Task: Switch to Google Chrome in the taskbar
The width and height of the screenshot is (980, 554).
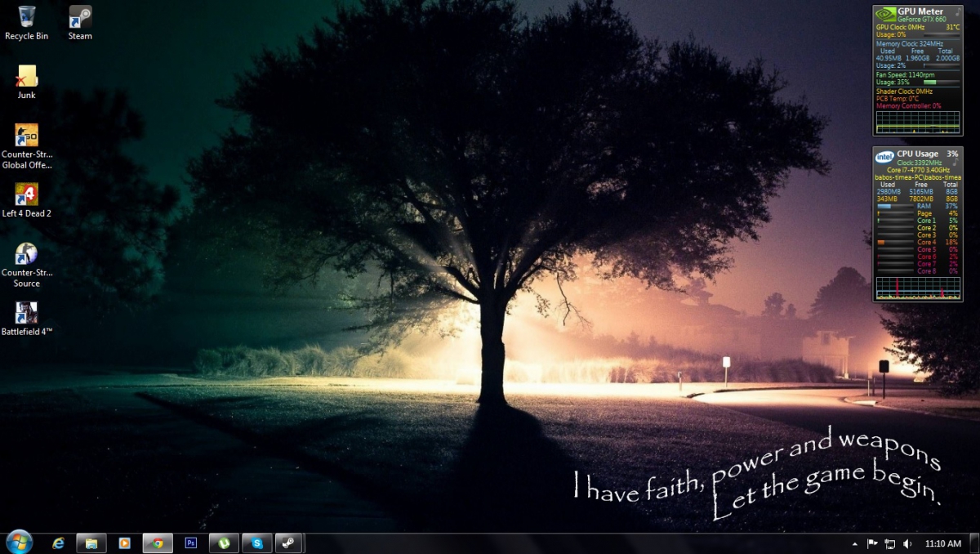Action: click(x=158, y=543)
